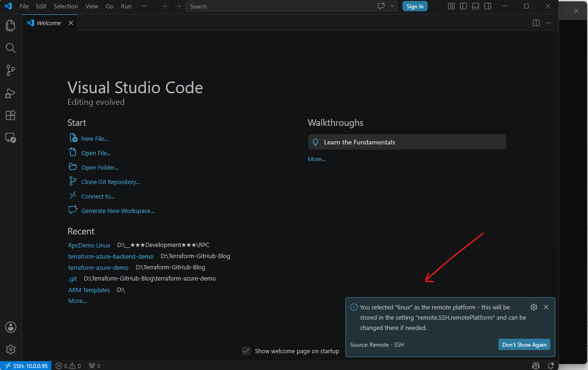Screen dimensions: 588x370
Task: Click the Accounts icon in activity bar
Action: (x=10, y=327)
